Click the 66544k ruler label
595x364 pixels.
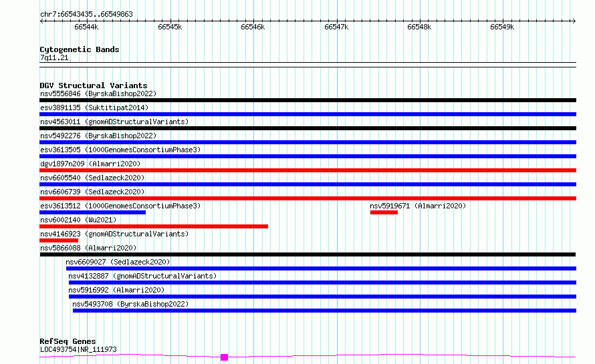[86, 27]
